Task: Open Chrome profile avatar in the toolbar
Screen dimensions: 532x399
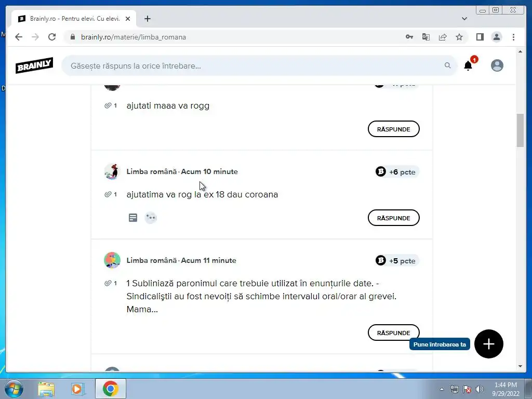Action: (x=496, y=37)
